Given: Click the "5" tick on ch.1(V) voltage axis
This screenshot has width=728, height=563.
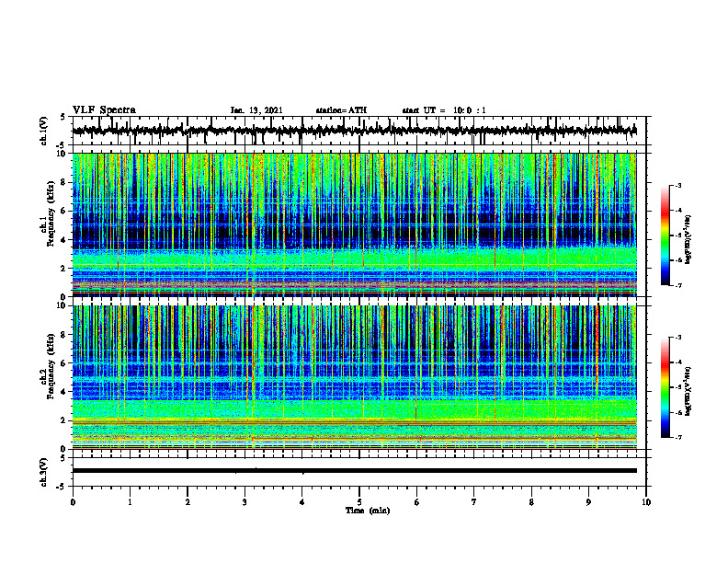Looking at the screenshot, I should coord(63,118).
